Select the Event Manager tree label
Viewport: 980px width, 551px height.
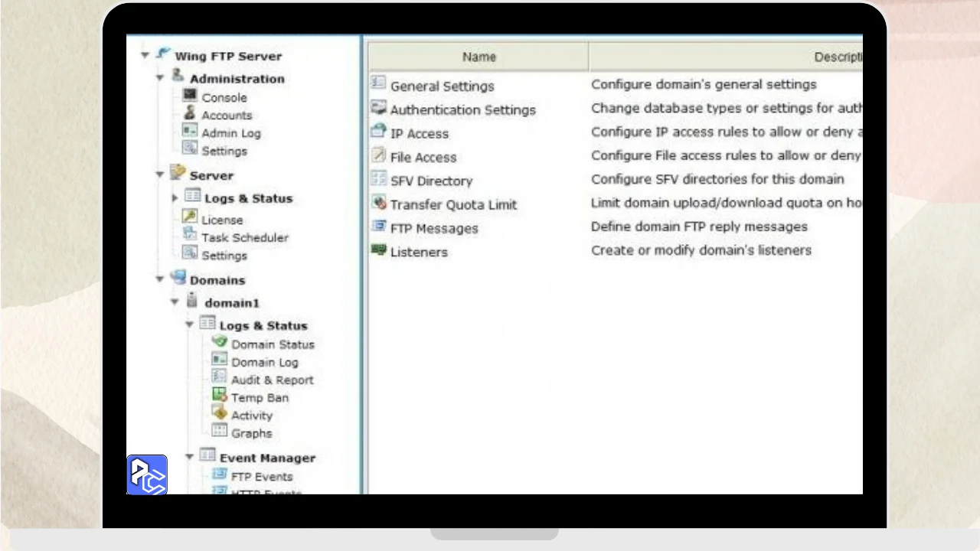tap(267, 458)
